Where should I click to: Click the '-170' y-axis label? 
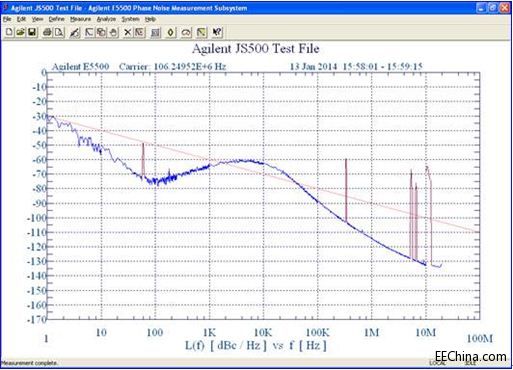point(36,319)
